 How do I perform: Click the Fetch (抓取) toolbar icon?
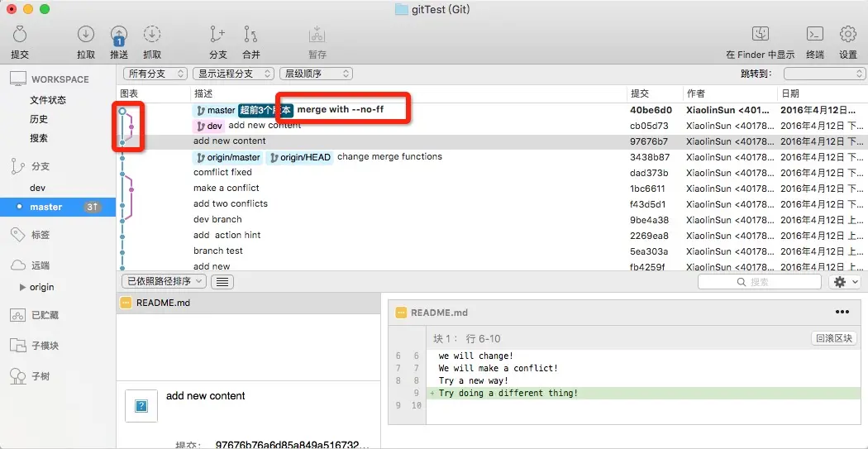coord(151,35)
